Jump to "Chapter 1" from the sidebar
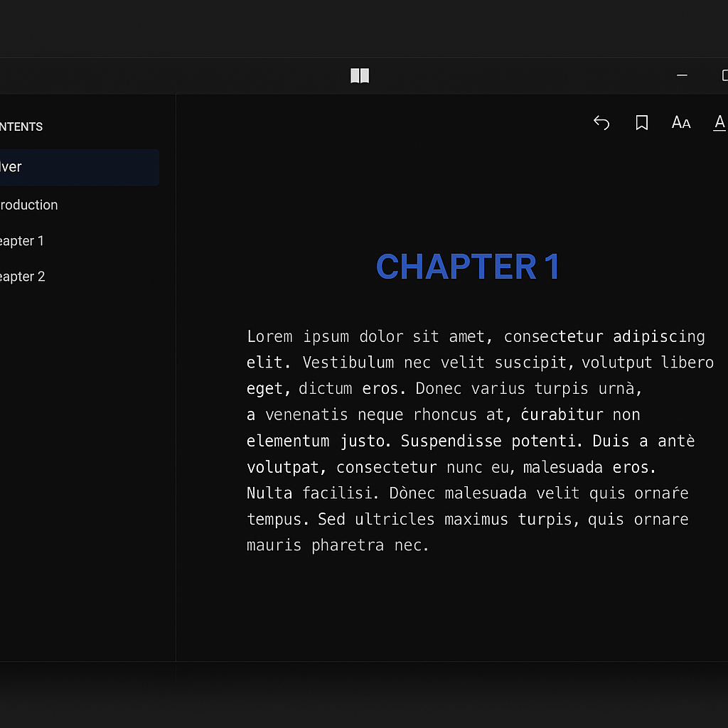This screenshot has height=728, width=728. coord(21,240)
